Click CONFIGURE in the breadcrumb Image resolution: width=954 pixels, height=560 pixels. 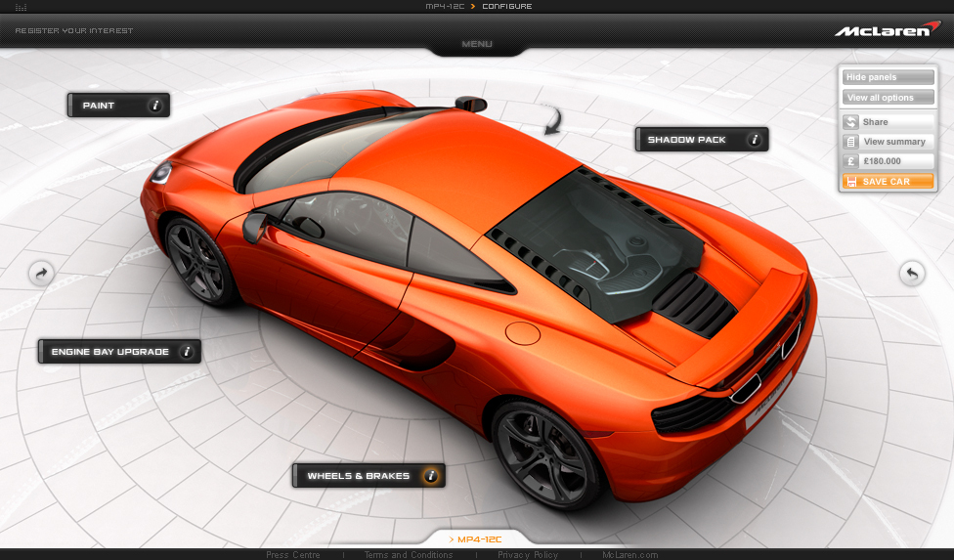coord(506,6)
